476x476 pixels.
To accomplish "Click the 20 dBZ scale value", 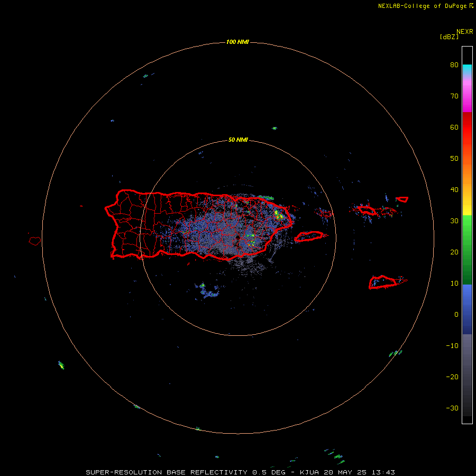I will pos(454,252).
